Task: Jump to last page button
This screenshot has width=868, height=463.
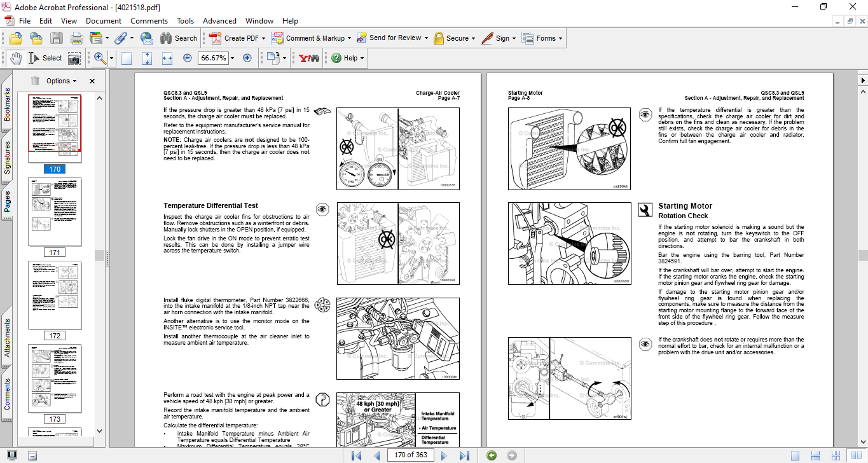Action: tap(464, 455)
